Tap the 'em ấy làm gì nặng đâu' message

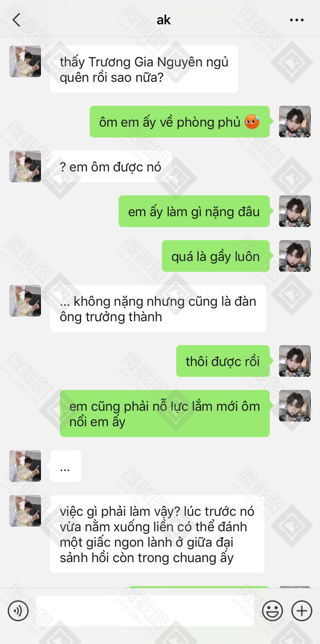pyautogui.click(x=194, y=211)
